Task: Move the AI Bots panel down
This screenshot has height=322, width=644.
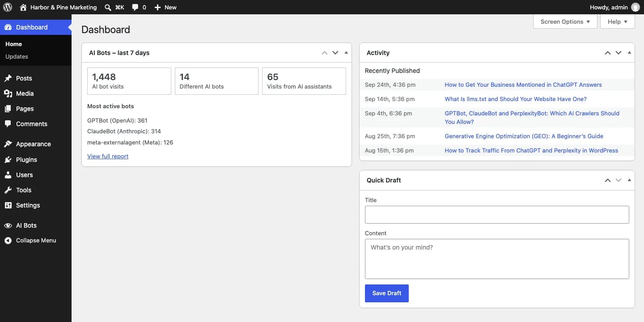Action: [x=335, y=53]
